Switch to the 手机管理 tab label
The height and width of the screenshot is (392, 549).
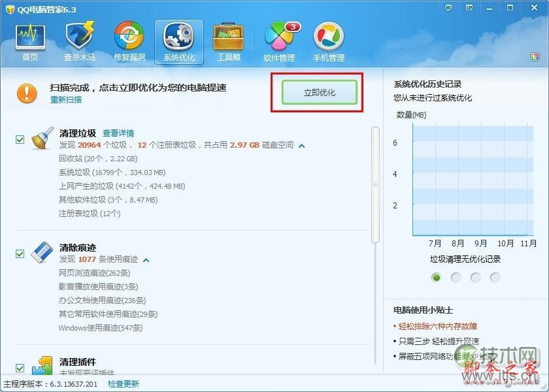(x=328, y=57)
